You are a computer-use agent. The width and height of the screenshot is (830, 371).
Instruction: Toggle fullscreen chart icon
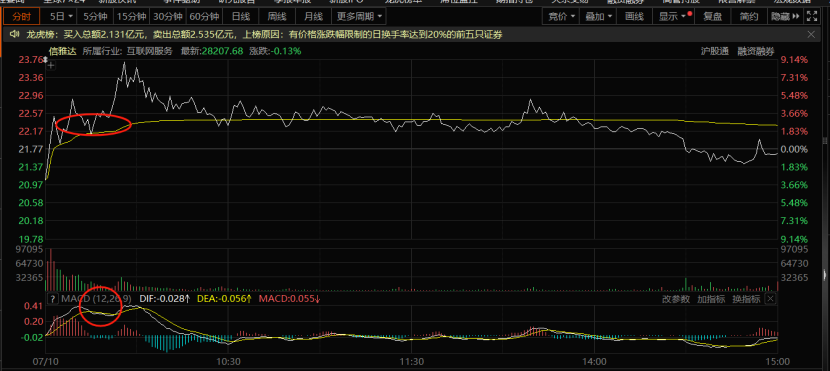tap(811, 16)
